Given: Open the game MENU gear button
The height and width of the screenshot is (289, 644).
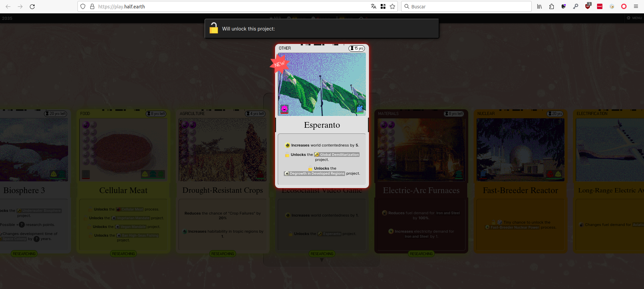Looking at the screenshot, I should (634, 18).
